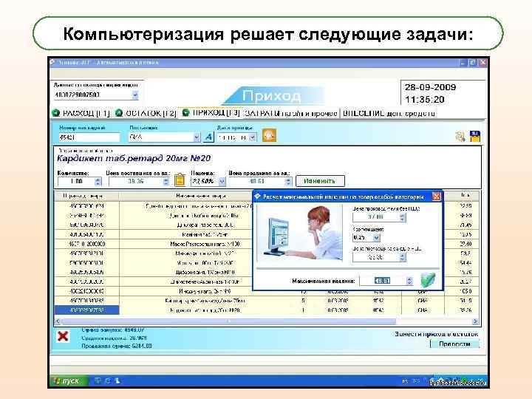Open the arrival date picker arrow
This screenshot has width=532, height=399.
(x=253, y=137)
